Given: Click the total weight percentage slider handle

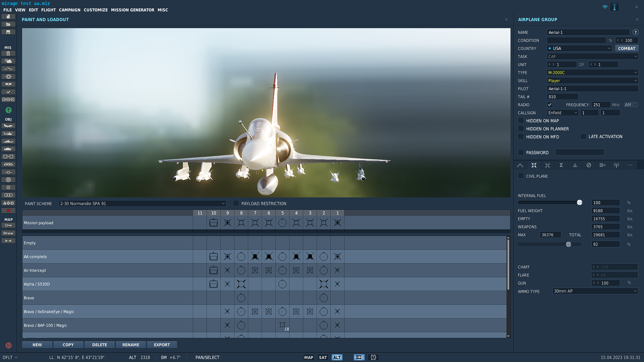Looking at the screenshot, I should pos(568,244).
